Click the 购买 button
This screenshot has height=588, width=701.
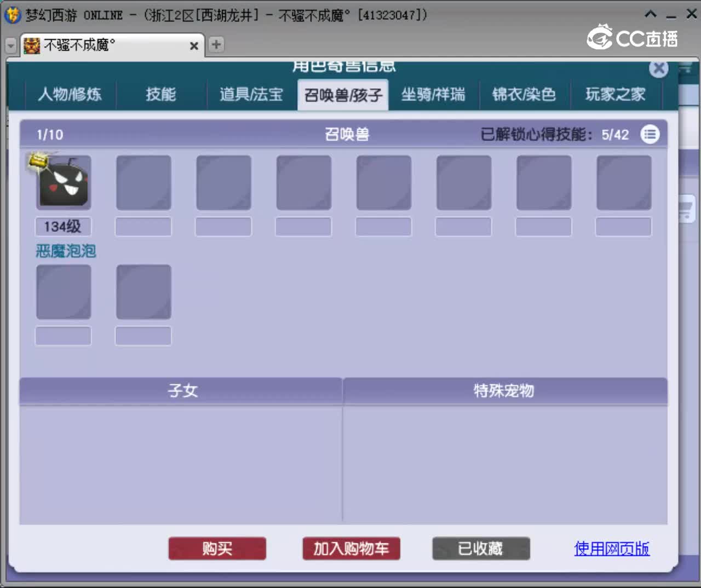click(x=217, y=548)
